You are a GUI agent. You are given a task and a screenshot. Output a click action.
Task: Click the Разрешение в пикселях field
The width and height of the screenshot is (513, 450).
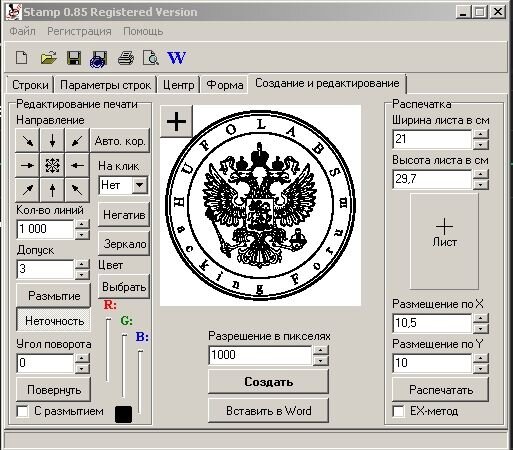260,355
